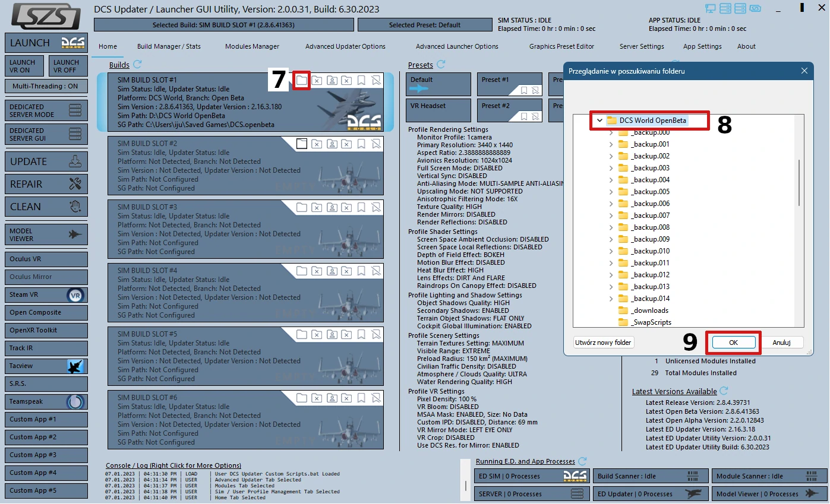Image resolution: width=830 pixels, height=504 pixels.
Task: Open the Model Viewer
Action: click(46, 234)
